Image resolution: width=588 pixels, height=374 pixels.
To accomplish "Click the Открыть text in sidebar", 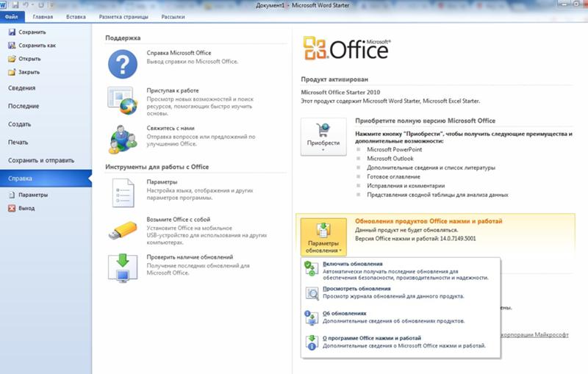I will (29, 59).
